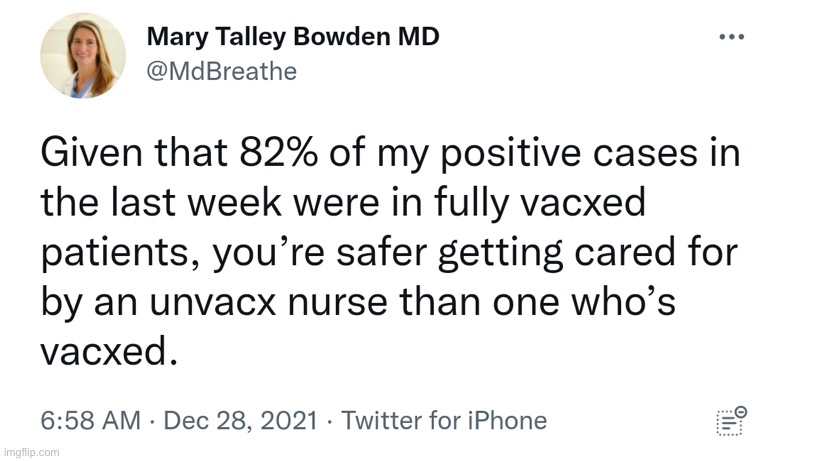
Task: Click the Twitter for iPhone source label
Action: (444, 420)
